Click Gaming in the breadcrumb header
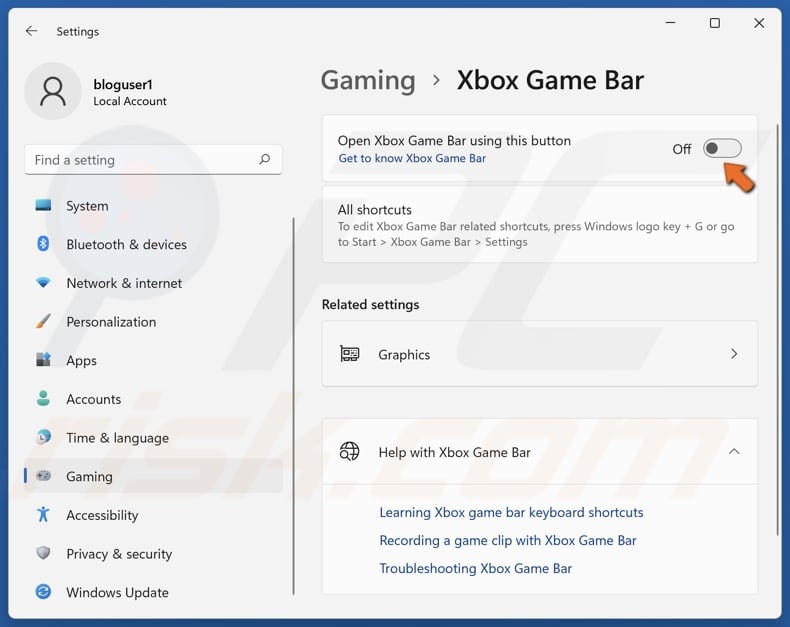 click(x=368, y=80)
